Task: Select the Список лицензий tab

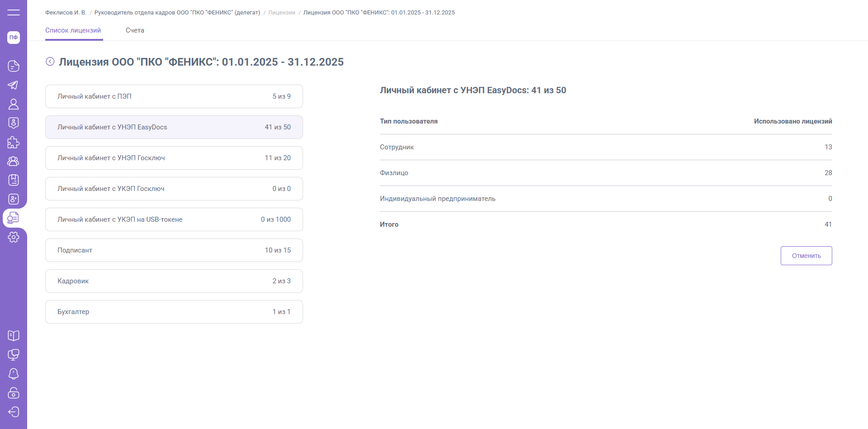Action: (x=73, y=30)
